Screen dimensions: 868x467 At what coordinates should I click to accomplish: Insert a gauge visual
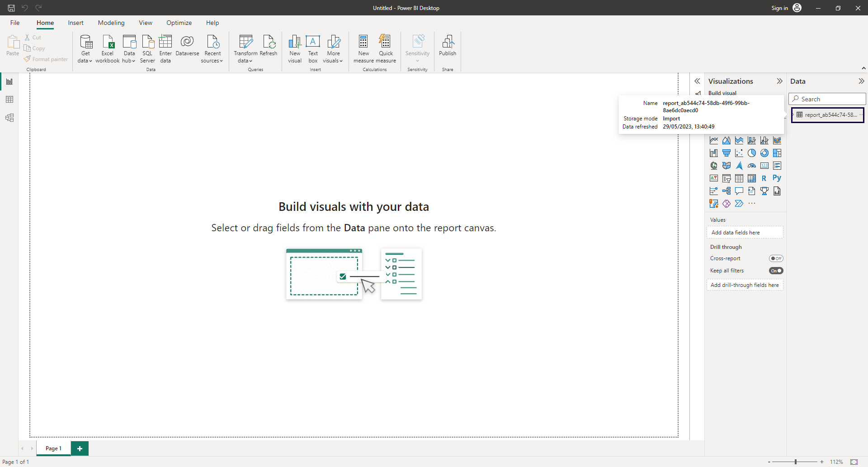click(752, 166)
